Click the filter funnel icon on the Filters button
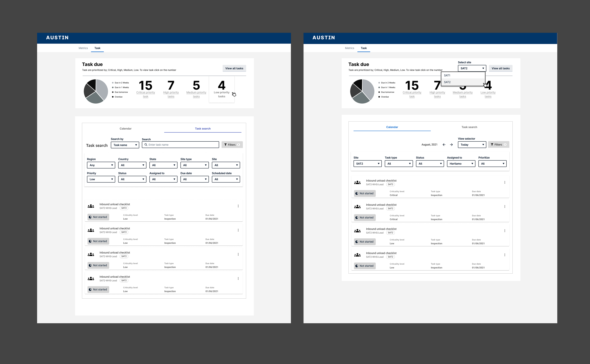 tap(226, 145)
